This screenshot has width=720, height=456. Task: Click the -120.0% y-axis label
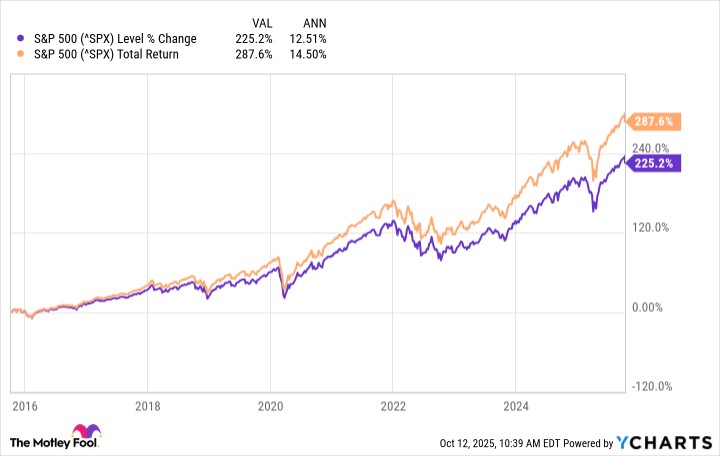click(649, 387)
